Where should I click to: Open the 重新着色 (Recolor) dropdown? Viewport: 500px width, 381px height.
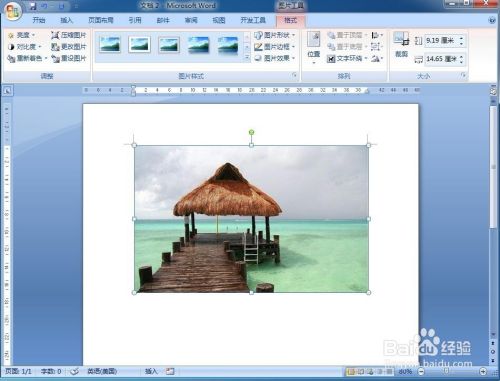point(27,58)
